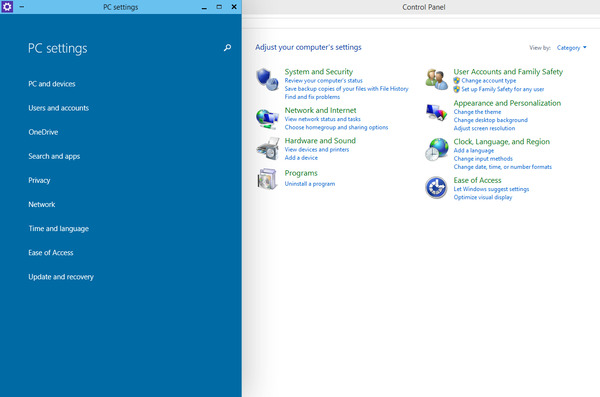Screen dimensions: 600x397
Task: Click the Programs box icon
Action: point(267,179)
